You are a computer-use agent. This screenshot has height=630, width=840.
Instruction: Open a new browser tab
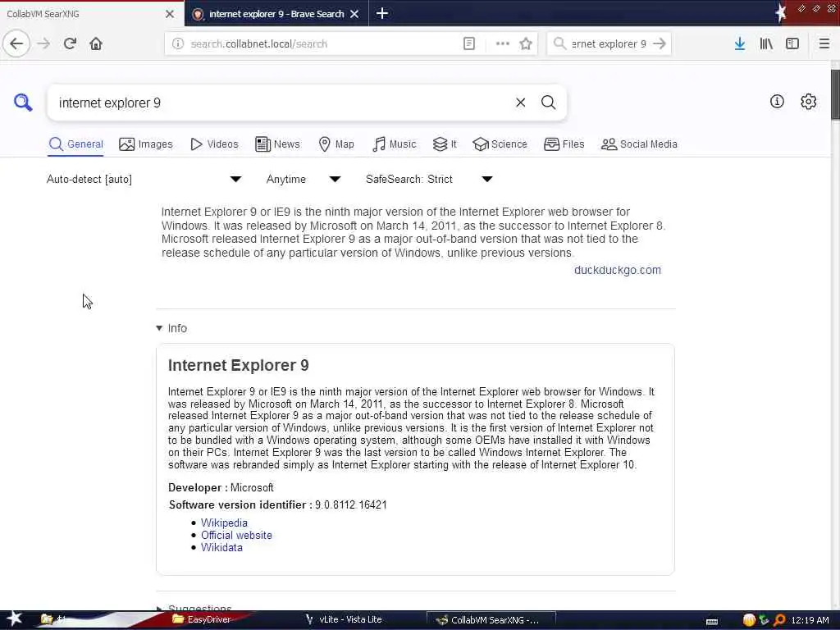(x=382, y=13)
